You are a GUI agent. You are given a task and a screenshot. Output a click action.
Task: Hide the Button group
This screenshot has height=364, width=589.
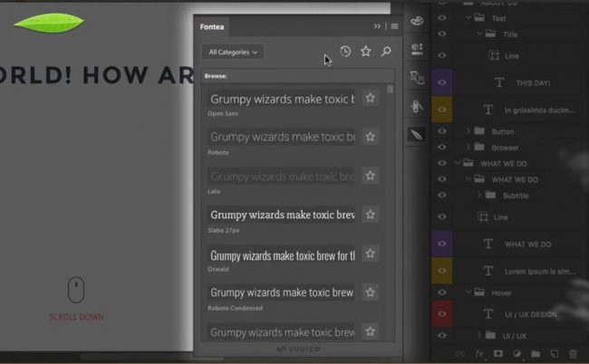(x=442, y=131)
